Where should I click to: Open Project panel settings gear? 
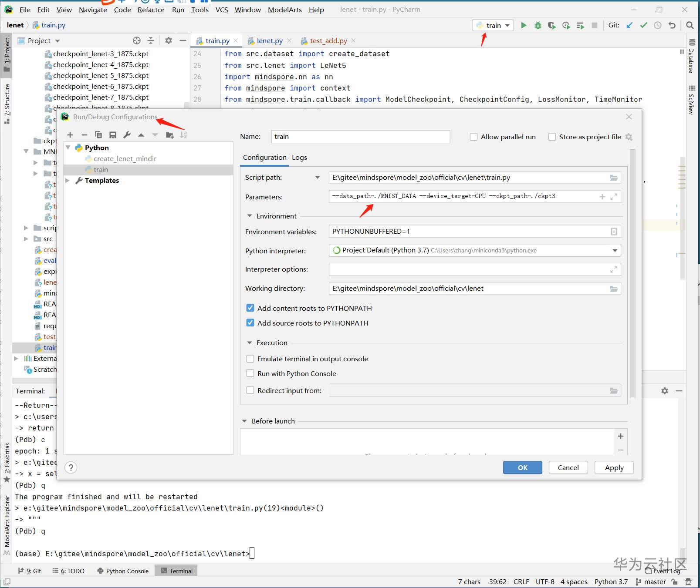tap(169, 40)
